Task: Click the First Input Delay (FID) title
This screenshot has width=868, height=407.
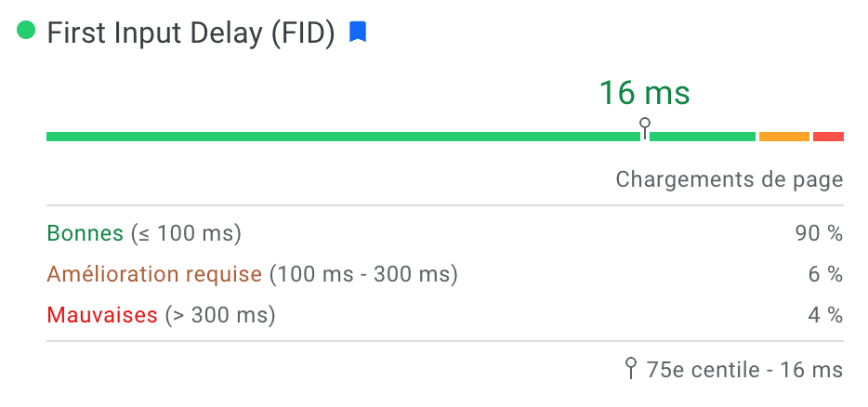Action: coord(191,33)
